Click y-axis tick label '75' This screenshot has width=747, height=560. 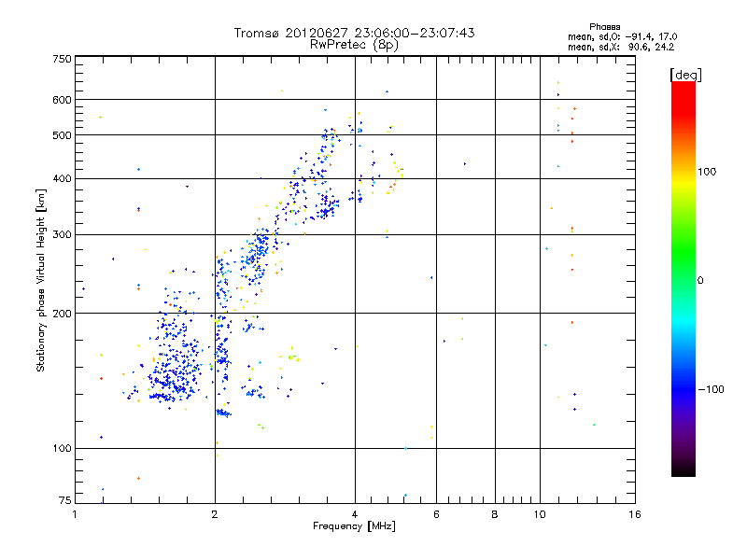65,500
